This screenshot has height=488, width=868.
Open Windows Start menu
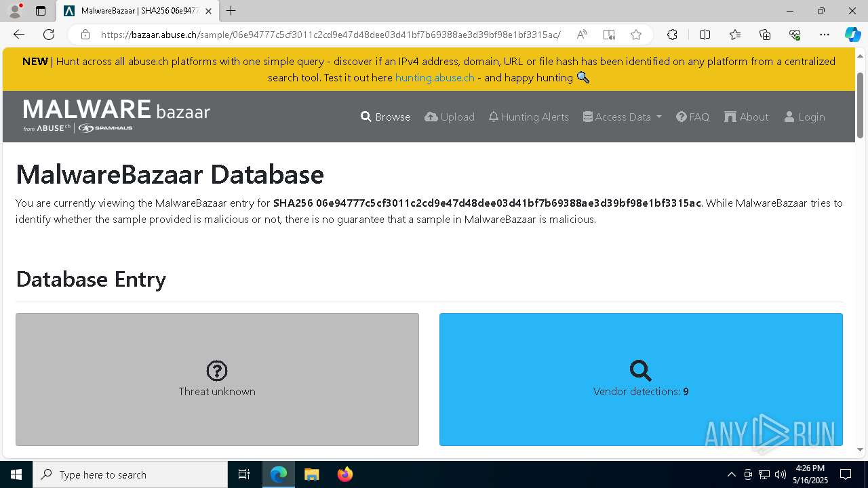pos(16,474)
